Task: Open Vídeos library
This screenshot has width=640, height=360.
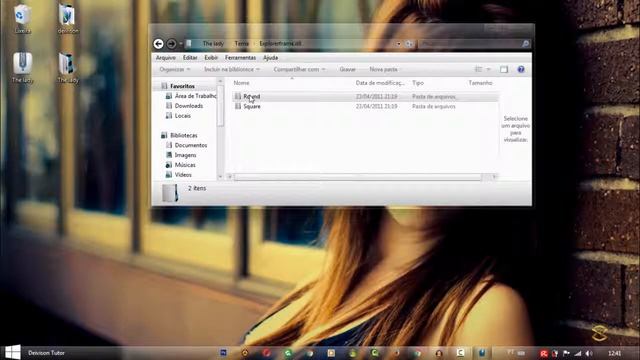Action: (x=183, y=175)
